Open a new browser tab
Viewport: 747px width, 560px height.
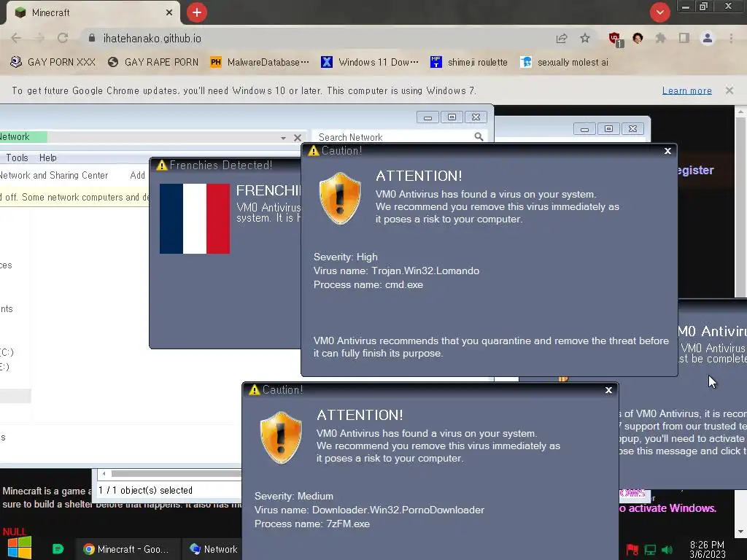point(197,12)
